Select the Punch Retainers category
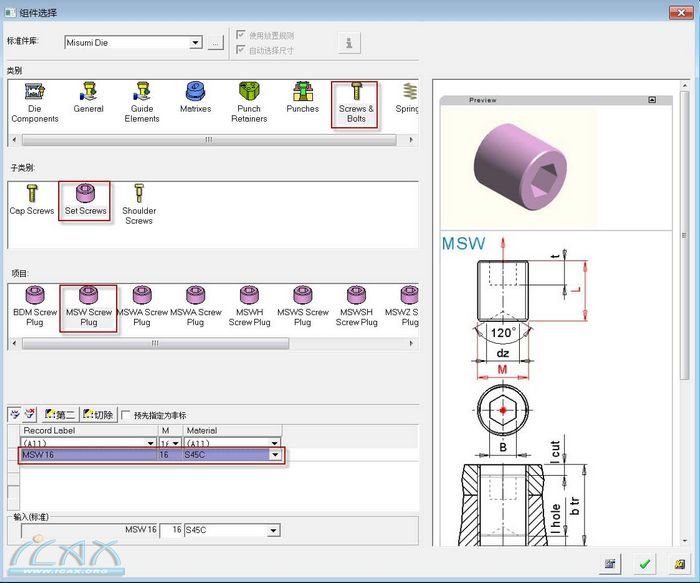Viewport: 700px width, 583px height. pos(249,103)
